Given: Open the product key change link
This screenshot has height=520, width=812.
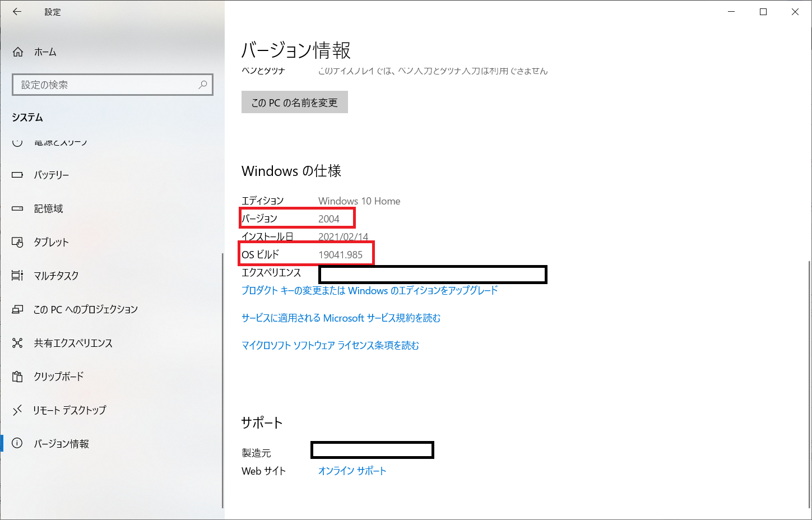Looking at the screenshot, I should pos(370,290).
